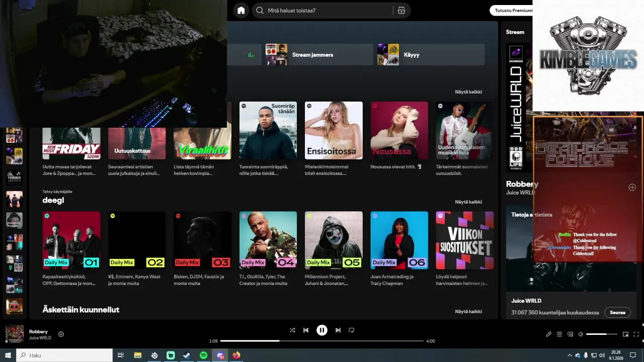This screenshot has height=362, width=644.
Task: Open Juice WRLD link in bottom bar
Action: pyautogui.click(x=40, y=338)
